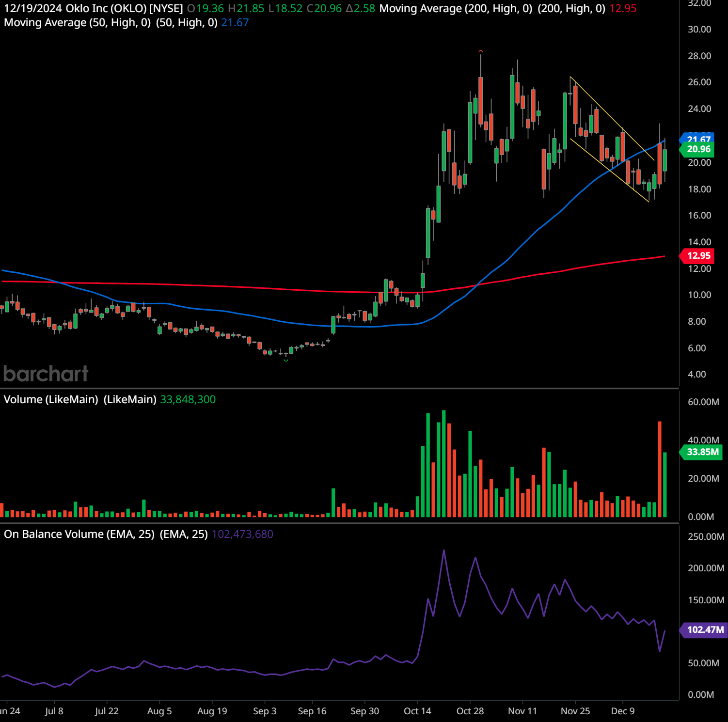Click the red 12.95 value in the header
Screen dimensions: 728x722
623,9
